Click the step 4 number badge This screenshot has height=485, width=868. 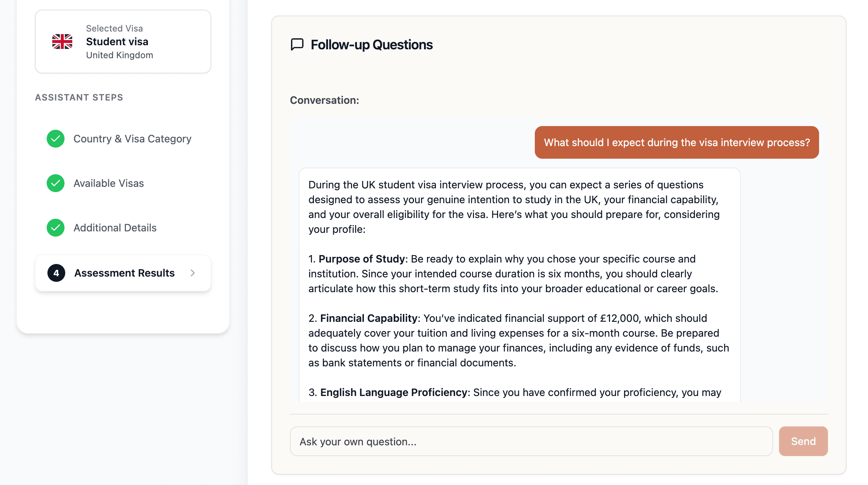[x=56, y=273]
